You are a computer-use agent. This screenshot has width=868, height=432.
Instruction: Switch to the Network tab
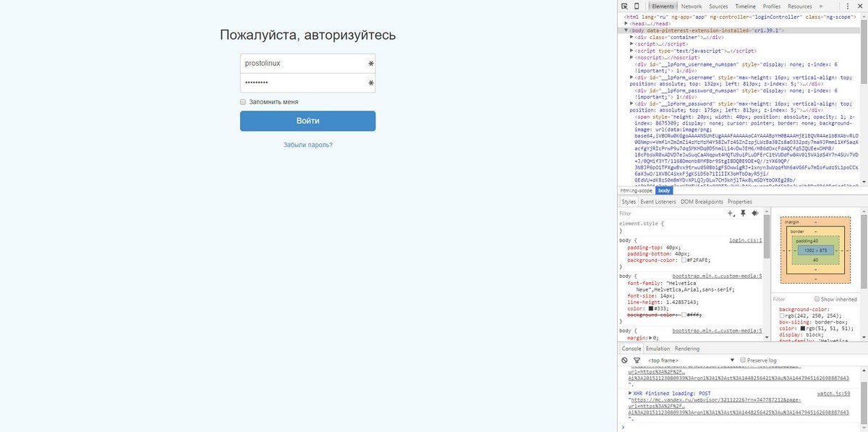pyautogui.click(x=691, y=6)
